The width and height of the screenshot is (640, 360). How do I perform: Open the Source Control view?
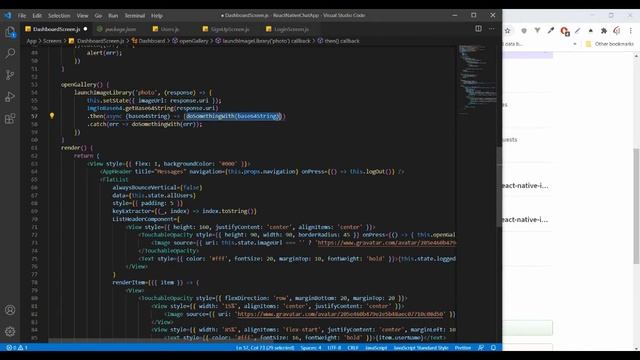click(x=10, y=75)
